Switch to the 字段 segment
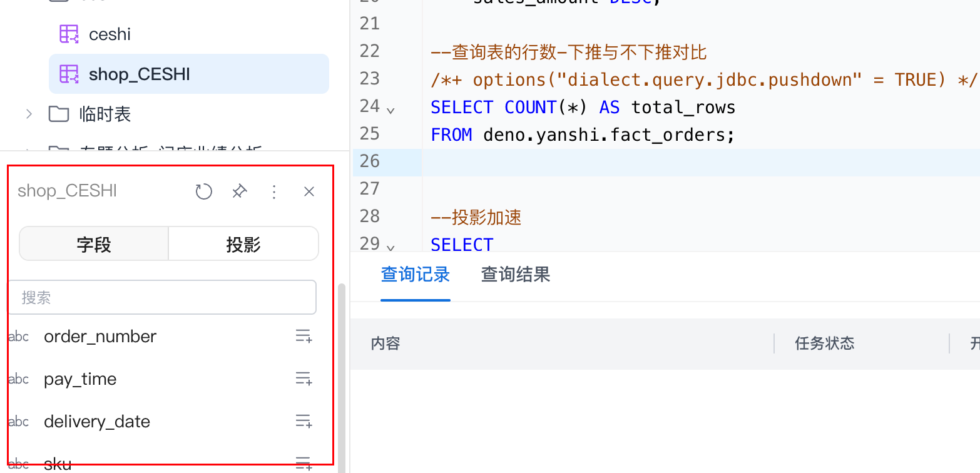The width and height of the screenshot is (980, 473). 94,244
